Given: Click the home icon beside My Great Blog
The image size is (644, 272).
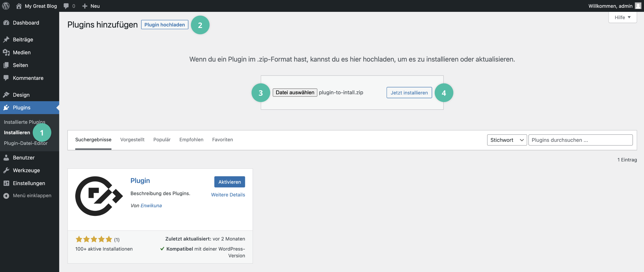Looking at the screenshot, I should [x=19, y=6].
